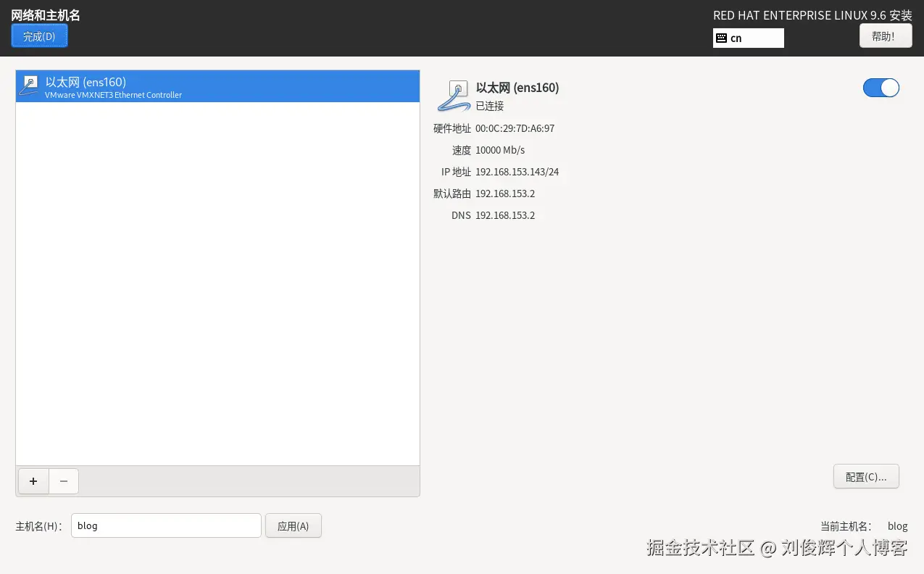Click IP address 192.168.153.143/24
This screenshot has height=574, width=924.
point(517,172)
